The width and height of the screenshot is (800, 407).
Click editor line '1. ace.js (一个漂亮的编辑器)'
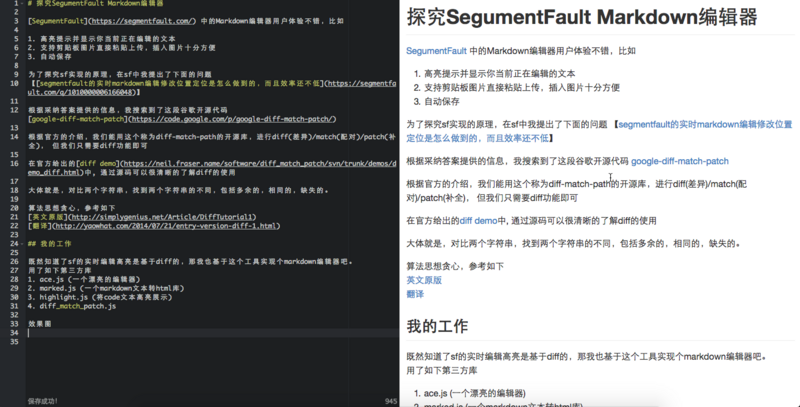(84, 279)
